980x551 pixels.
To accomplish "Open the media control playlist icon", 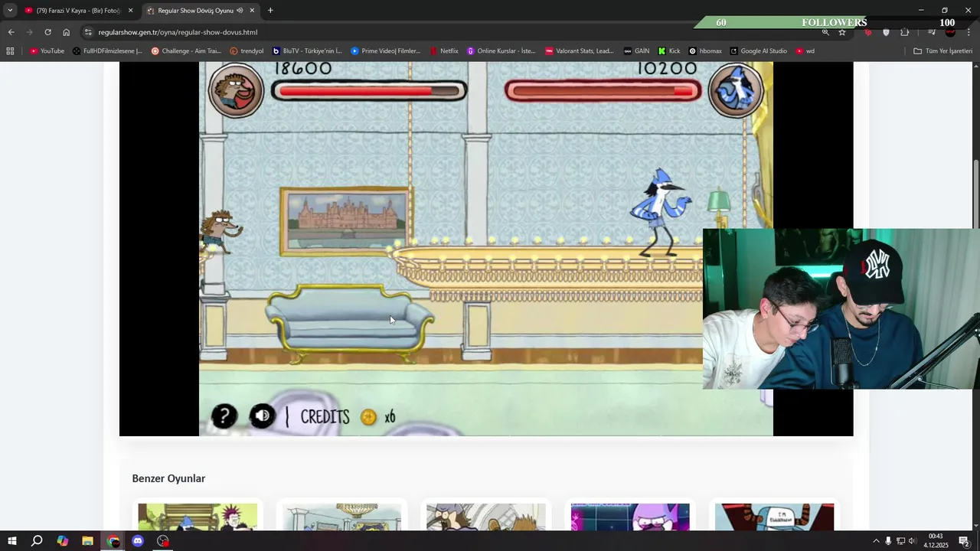I will click(932, 32).
